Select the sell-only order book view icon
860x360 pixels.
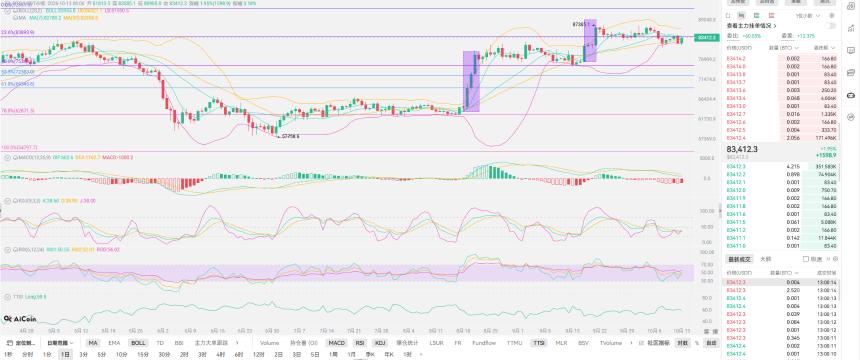772,16
